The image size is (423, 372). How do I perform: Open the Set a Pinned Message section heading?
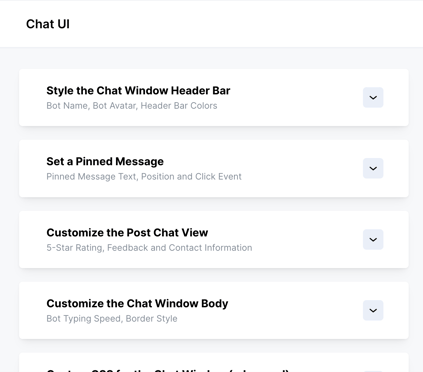(x=105, y=162)
